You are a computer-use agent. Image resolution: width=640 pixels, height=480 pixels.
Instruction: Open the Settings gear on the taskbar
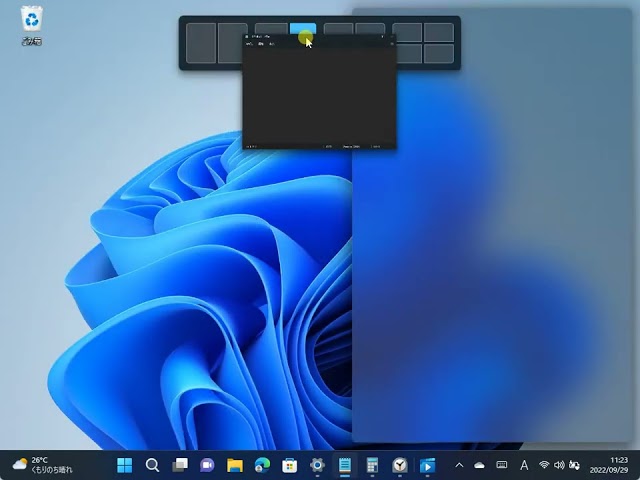click(318, 465)
